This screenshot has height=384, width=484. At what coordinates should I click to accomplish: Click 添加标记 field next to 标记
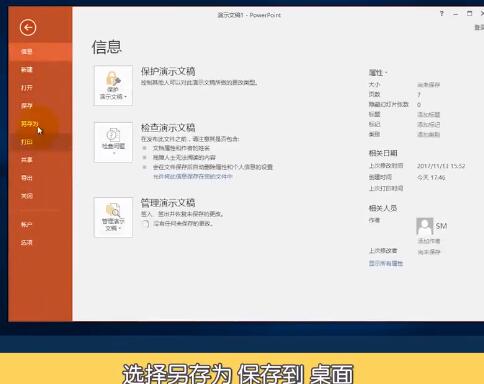(x=429, y=125)
